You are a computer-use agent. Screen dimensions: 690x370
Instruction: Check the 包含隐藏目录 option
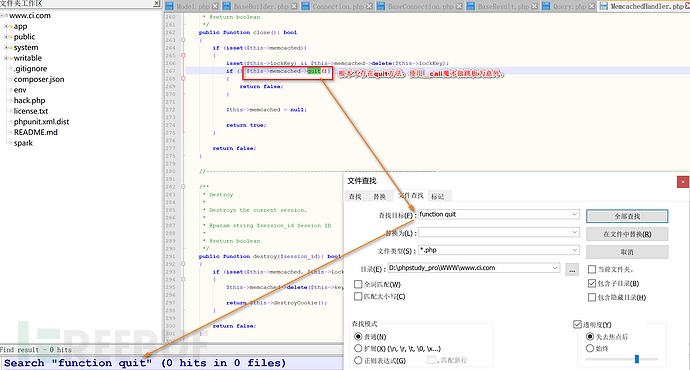coord(592,297)
